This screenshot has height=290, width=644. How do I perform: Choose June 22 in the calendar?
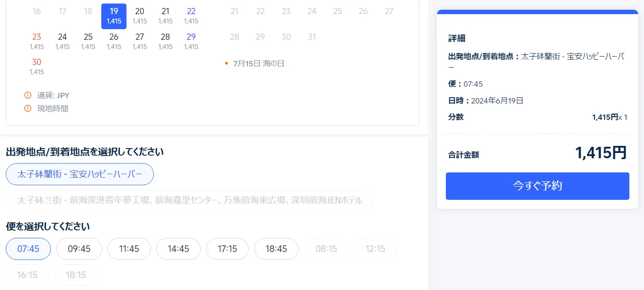(191, 16)
